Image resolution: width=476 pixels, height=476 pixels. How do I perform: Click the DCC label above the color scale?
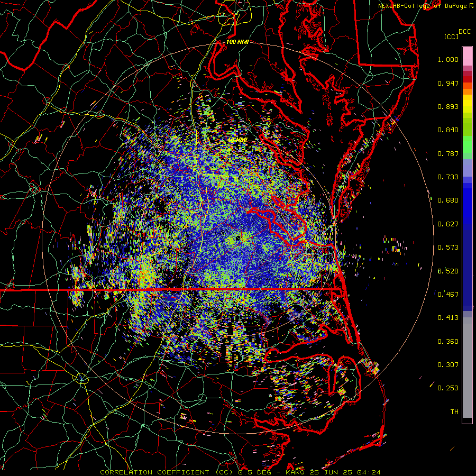click(x=464, y=32)
